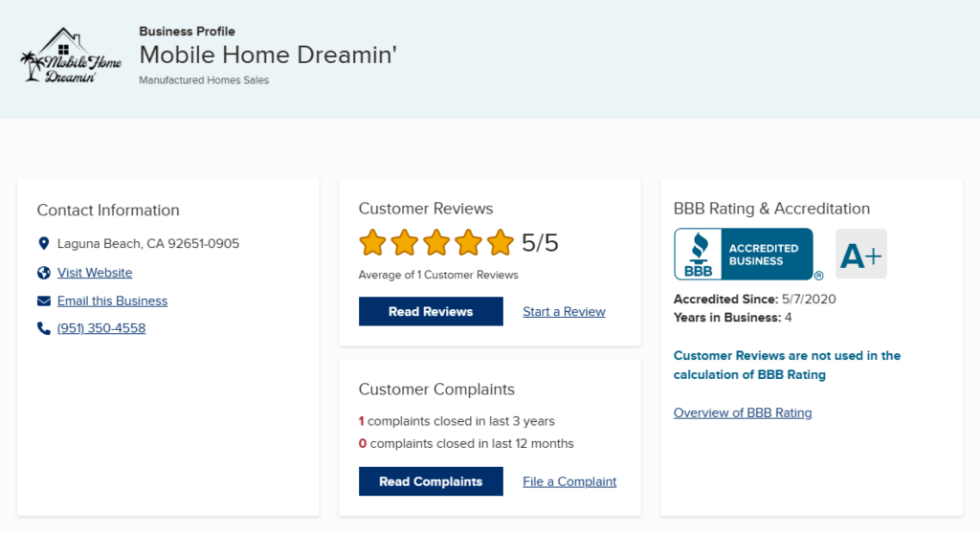Follow the Start a Review link
Image resolution: width=980 pixels, height=534 pixels.
tap(564, 311)
